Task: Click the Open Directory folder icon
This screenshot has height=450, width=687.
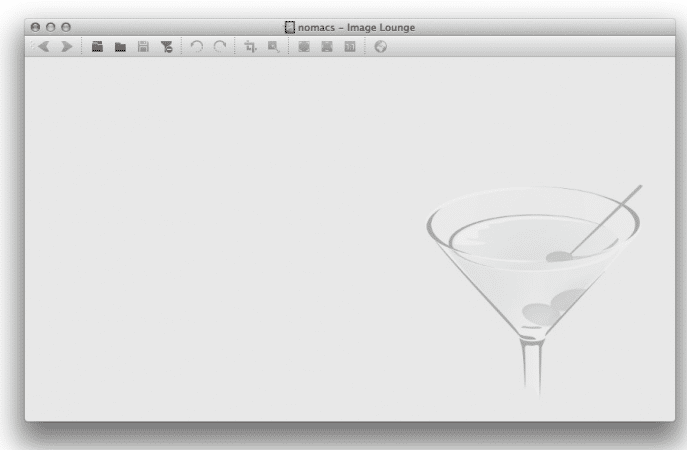Action: pos(120,46)
